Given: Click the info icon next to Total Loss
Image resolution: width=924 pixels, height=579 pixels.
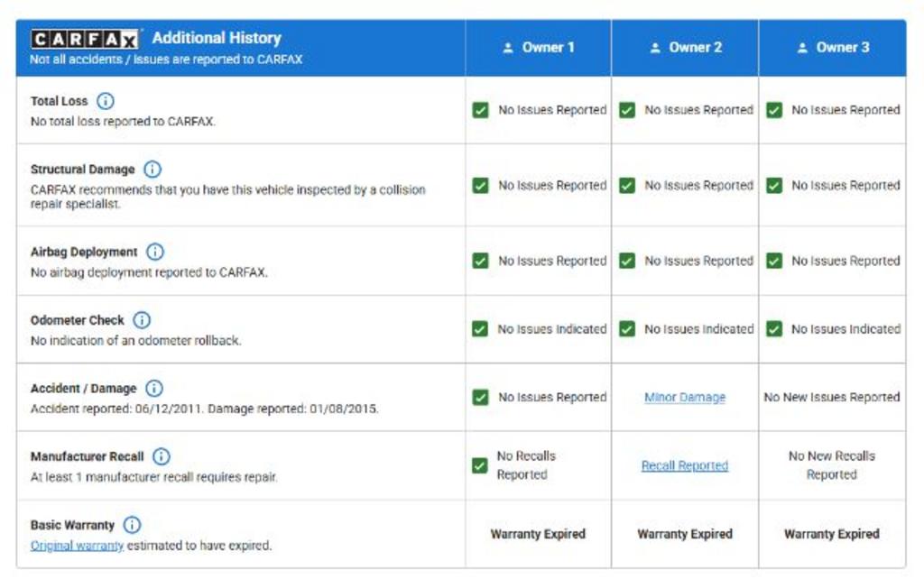Looking at the screenshot, I should pyautogui.click(x=106, y=101).
